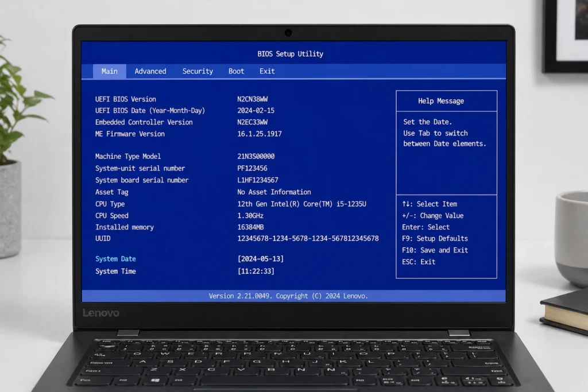Image resolution: width=588 pixels, height=392 pixels.
Task: Click the System Time value [11:22:33]
Action: point(256,271)
